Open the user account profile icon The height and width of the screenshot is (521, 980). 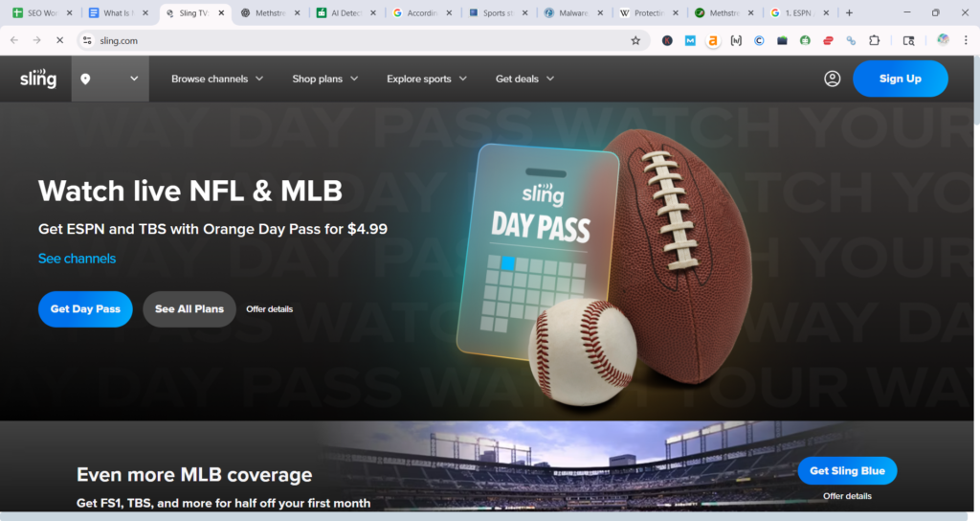pyautogui.click(x=832, y=79)
